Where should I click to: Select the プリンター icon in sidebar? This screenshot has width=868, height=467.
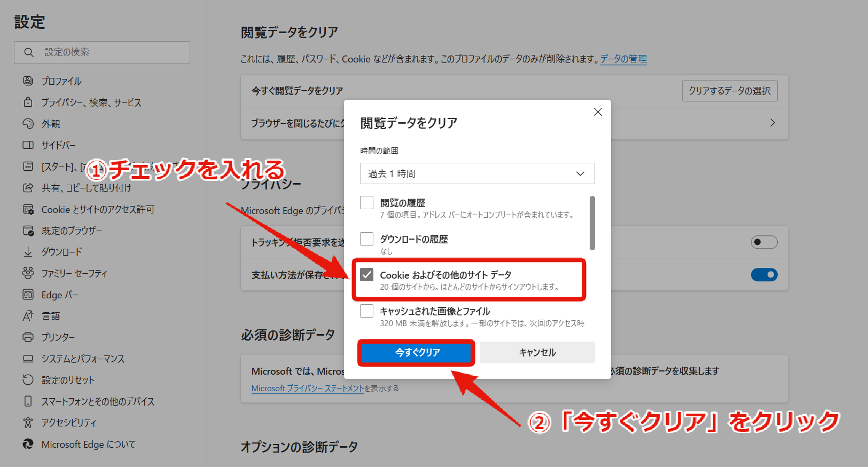(x=28, y=337)
